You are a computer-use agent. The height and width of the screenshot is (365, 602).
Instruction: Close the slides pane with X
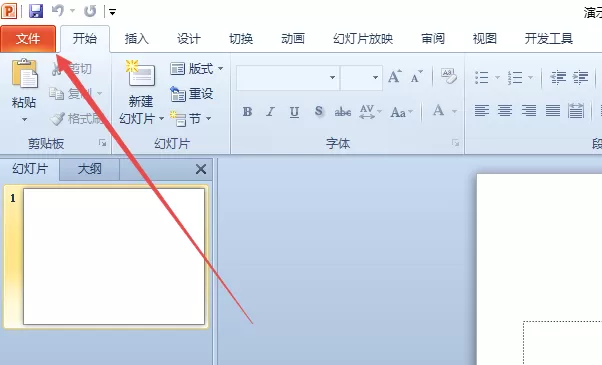pos(201,169)
